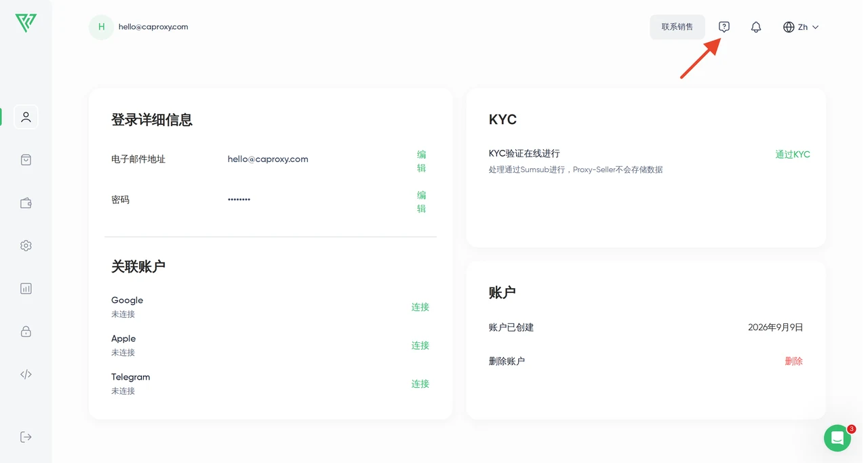Click the Telegram account label
The image size is (868, 463).
pos(130,377)
